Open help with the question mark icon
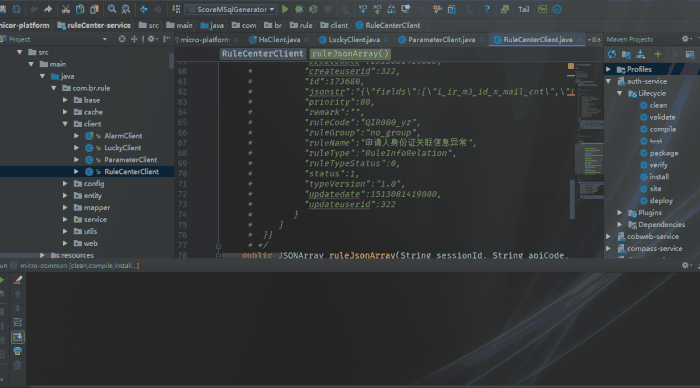This screenshot has height=388, width=700. tap(487, 9)
